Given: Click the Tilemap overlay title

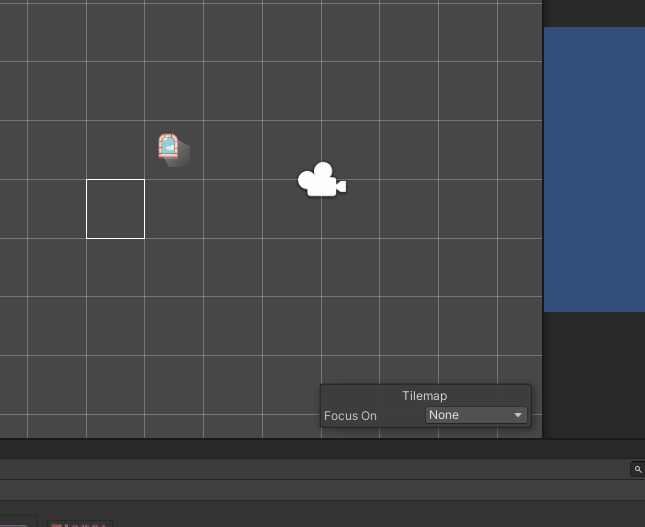Looking at the screenshot, I should click(425, 396).
